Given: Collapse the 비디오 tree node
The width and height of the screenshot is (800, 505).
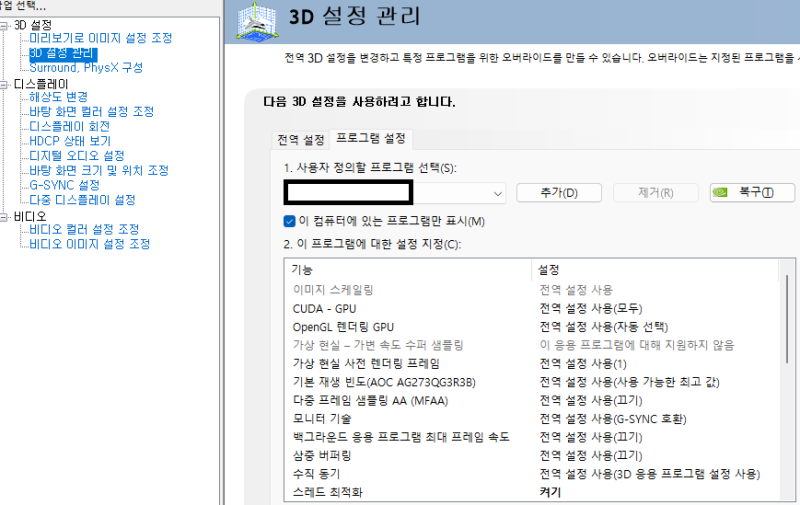Looking at the screenshot, I should click(x=4, y=217).
